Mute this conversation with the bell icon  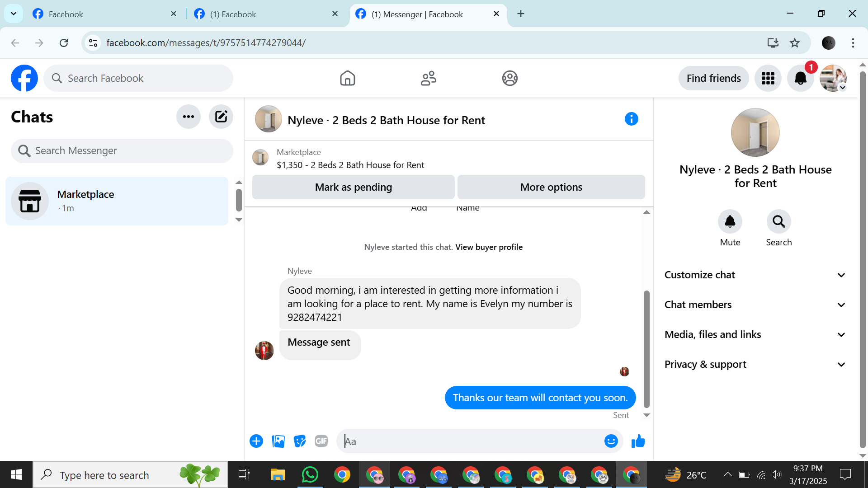[730, 221]
